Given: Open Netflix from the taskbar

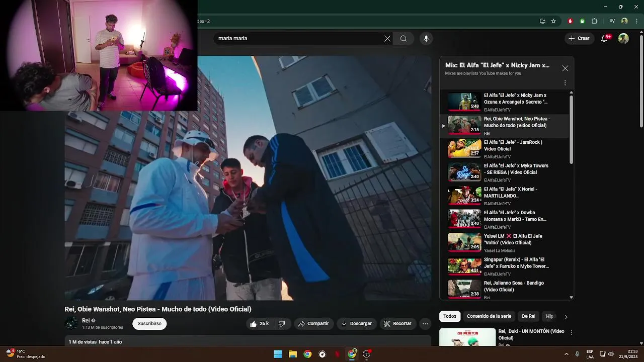Looking at the screenshot, I should [337, 354].
